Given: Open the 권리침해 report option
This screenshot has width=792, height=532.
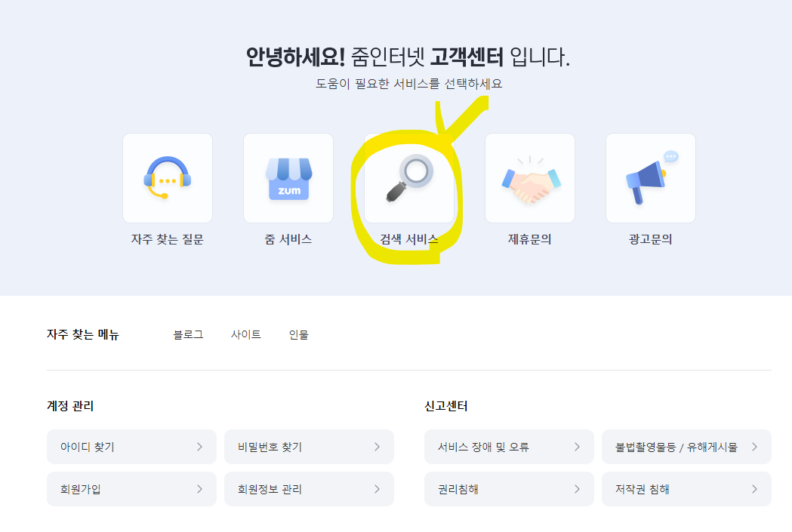Looking at the screenshot, I should pyautogui.click(x=509, y=488).
